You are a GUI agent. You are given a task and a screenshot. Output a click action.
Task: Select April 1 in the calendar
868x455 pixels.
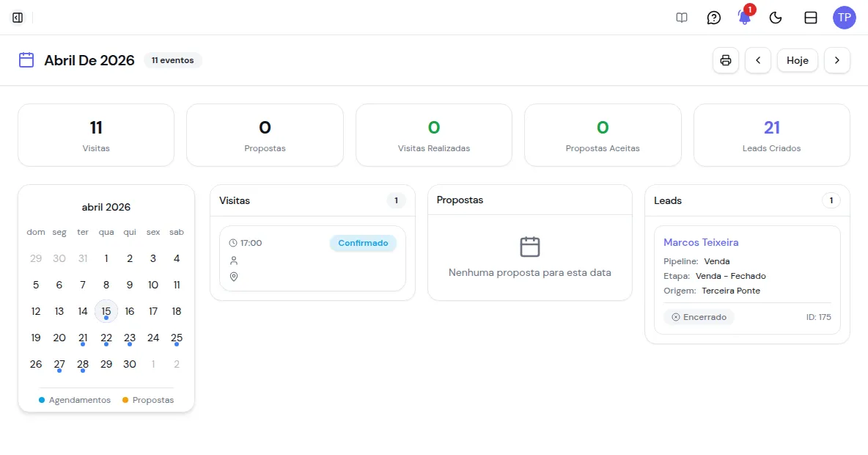point(106,258)
